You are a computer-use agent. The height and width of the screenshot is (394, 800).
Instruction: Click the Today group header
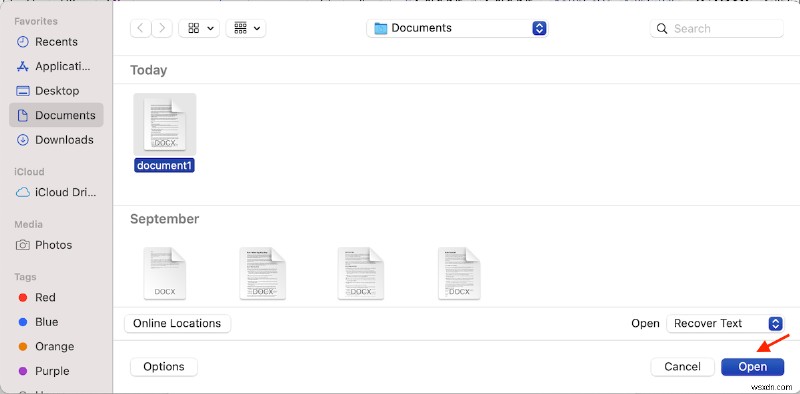(x=148, y=70)
